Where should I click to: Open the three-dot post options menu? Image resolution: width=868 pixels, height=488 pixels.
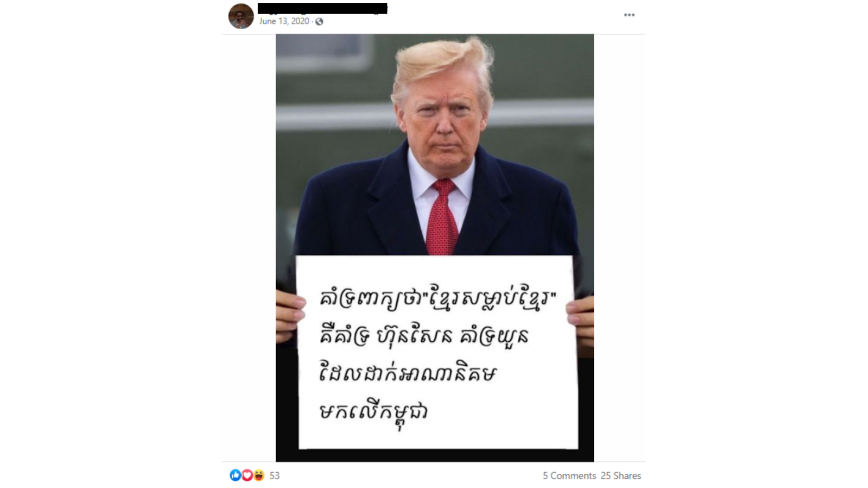coord(629,15)
